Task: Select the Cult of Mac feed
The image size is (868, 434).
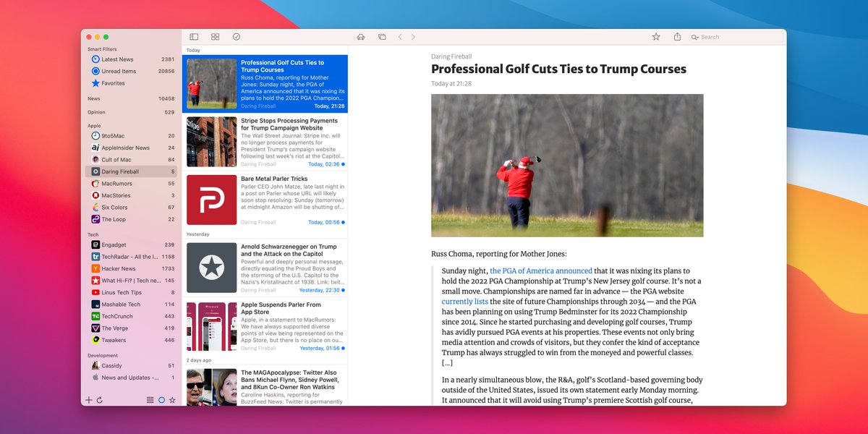Action: 132,160
